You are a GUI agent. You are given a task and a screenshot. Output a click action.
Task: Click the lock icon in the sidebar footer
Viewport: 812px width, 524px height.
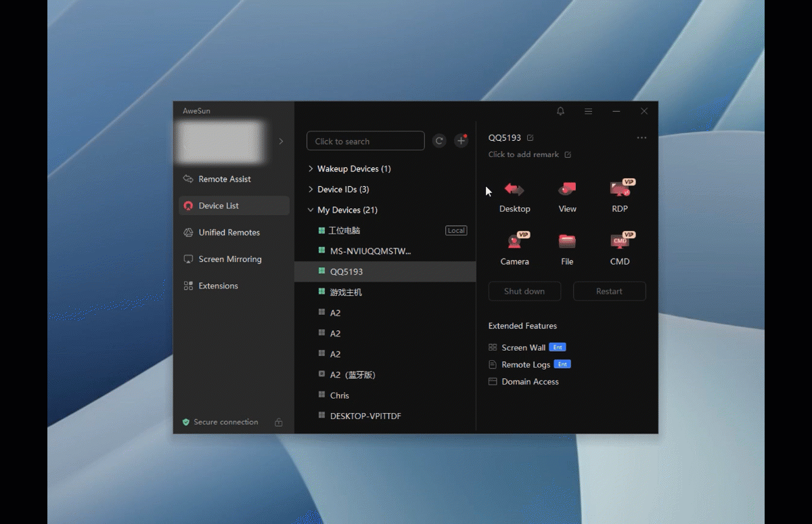[278, 422]
